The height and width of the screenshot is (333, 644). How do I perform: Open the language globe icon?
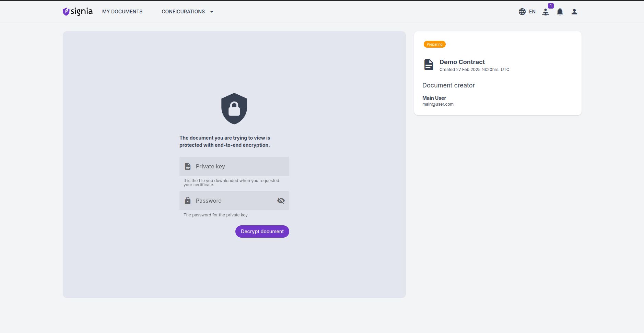(x=522, y=12)
